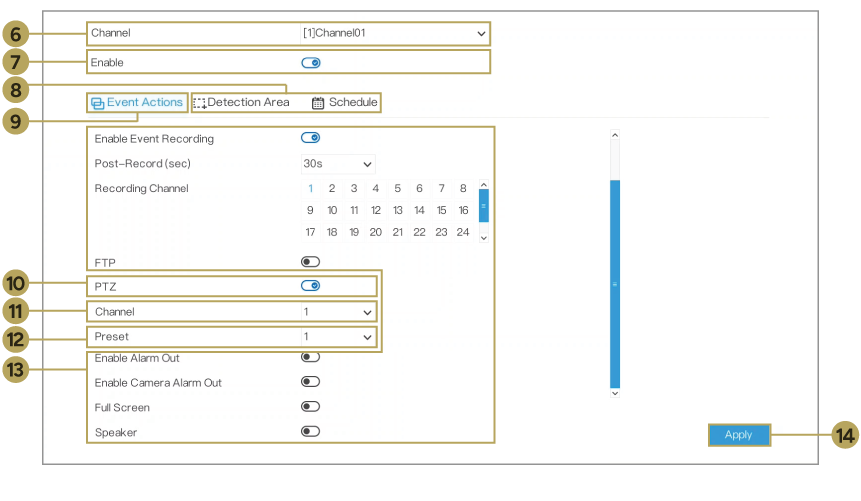Turn on Enable Camera Alarm Out switch
Image resolution: width=861 pixels, height=501 pixels.
[310, 382]
